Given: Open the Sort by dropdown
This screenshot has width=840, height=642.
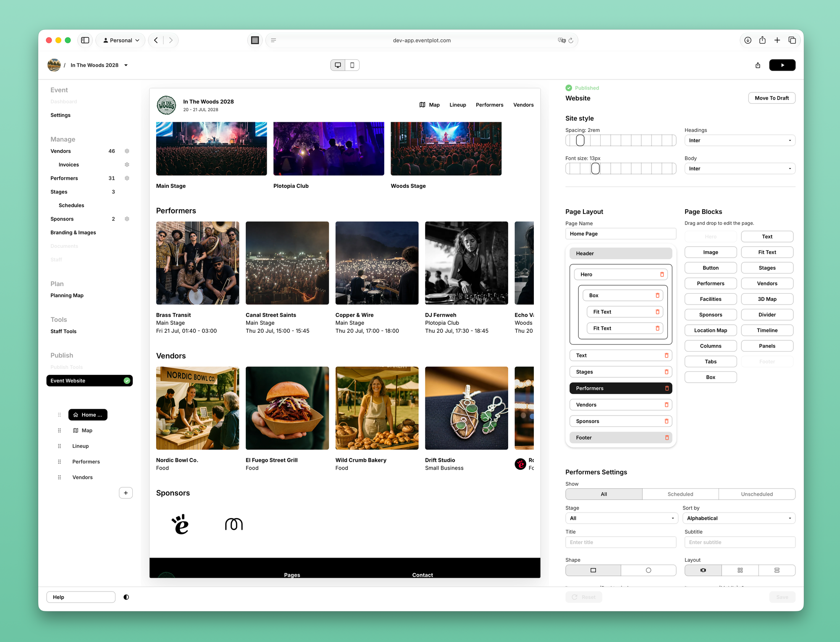Looking at the screenshot, I should coord(739,518).
